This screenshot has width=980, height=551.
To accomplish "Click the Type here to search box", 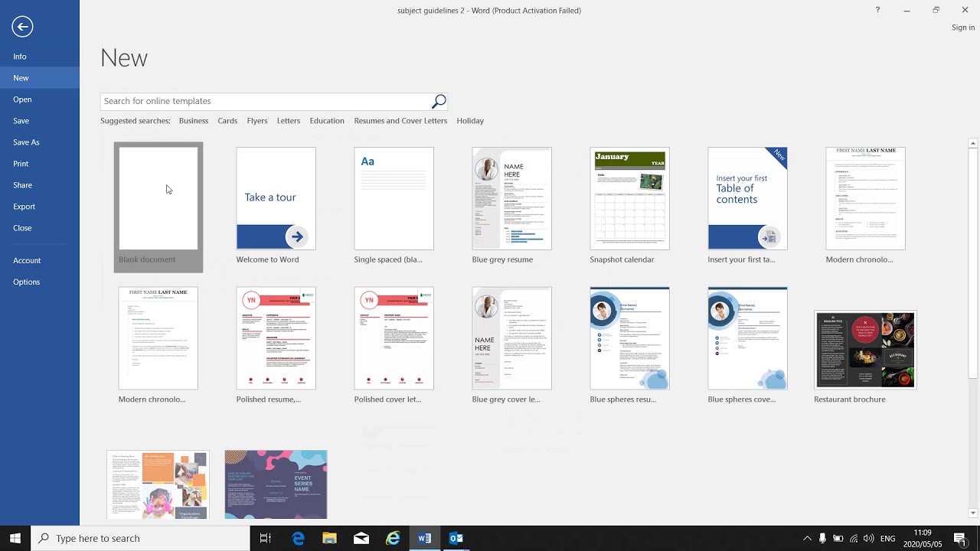I will (x=140, y=538).
